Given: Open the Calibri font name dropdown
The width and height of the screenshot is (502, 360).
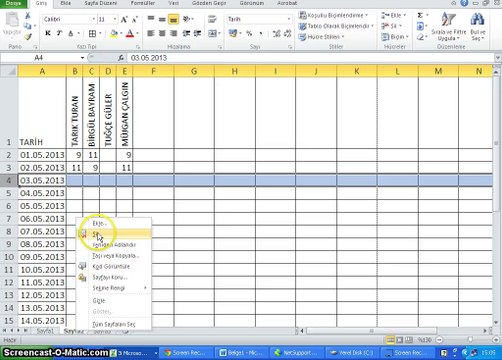Looking at the screenshot, I should click(x=94, y=19).
